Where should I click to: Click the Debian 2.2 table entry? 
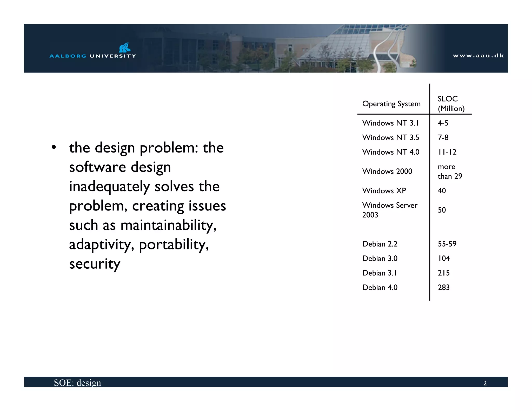pos(380,244)
